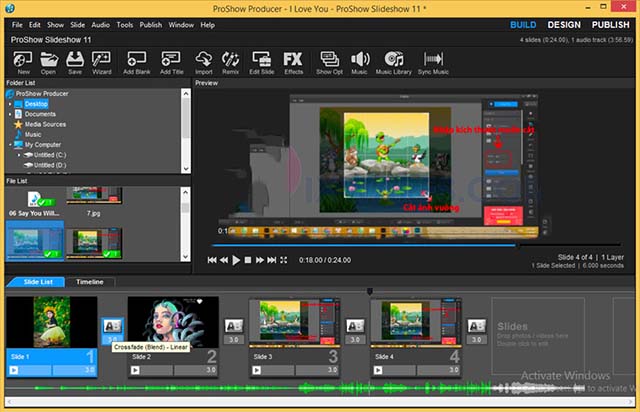This screenshot has height=412, width=640.
Task: Fast forward the preview
Action: [260, 260]
